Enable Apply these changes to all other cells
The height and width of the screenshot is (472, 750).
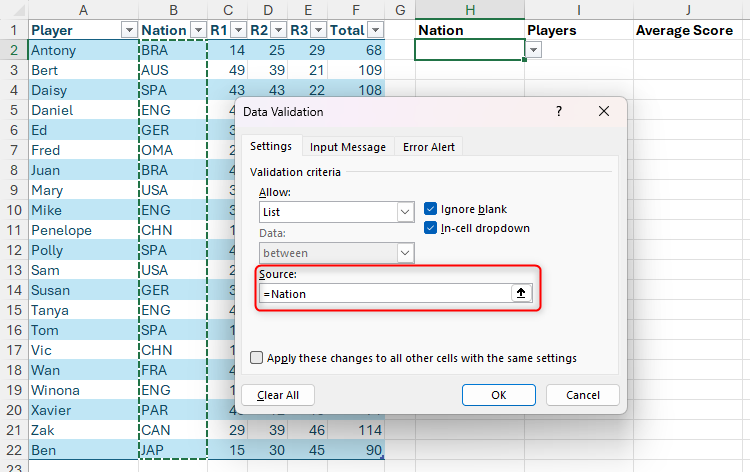click(x=258, y=358)
